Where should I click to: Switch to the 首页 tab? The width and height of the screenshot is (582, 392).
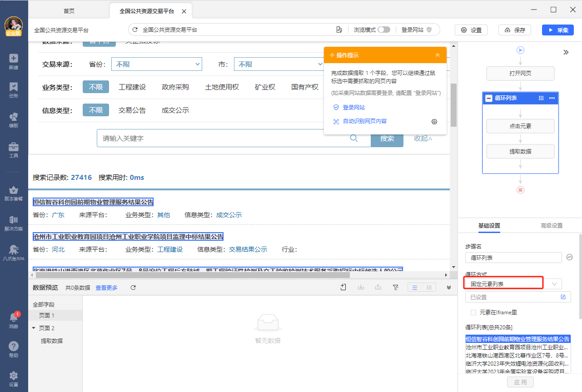pos(69,11)
